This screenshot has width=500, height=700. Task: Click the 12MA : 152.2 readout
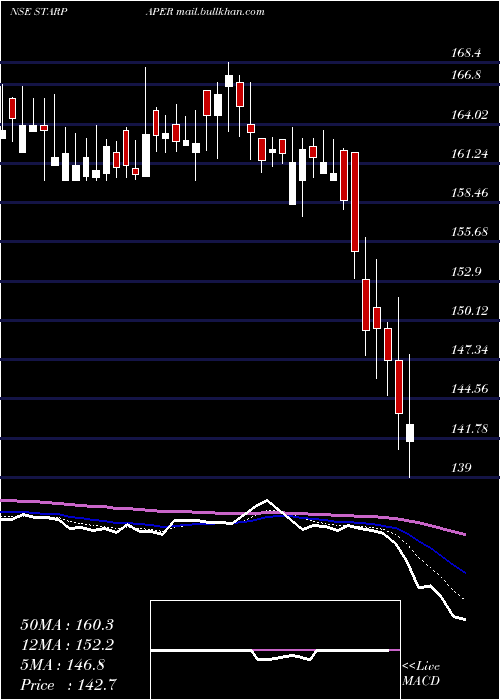67,645
